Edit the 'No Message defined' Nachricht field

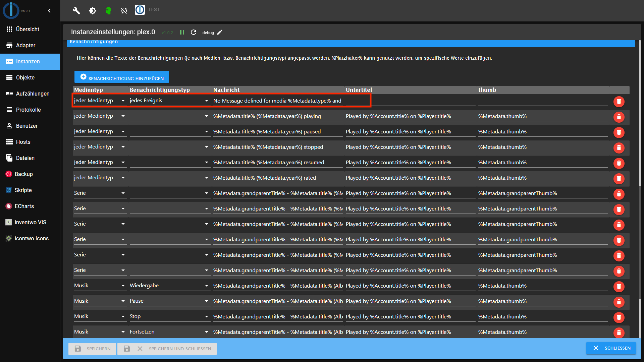click(x=278, y=101)
